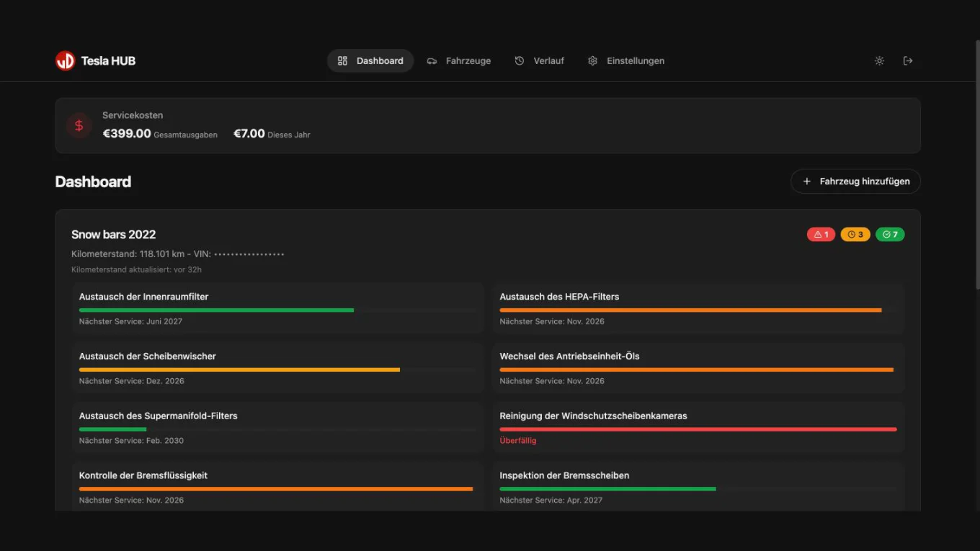This screenshot has width=980, height=551.
Task: Click the Fahrzeug hinzufügen button
Action: (855, 182)
